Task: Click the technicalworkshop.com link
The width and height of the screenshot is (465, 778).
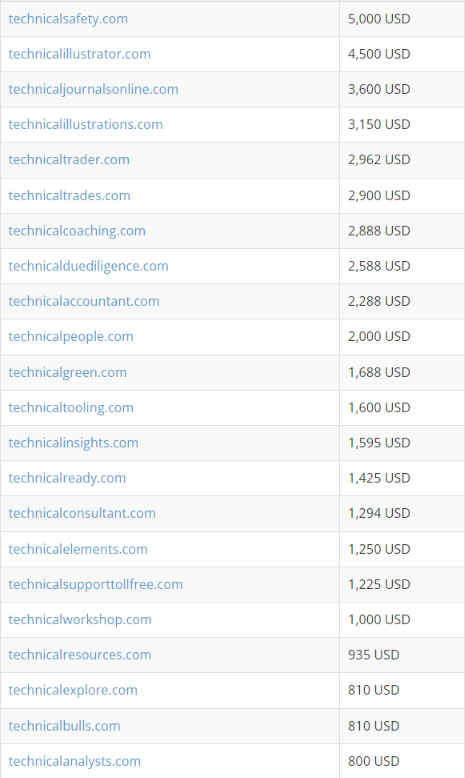Action: tap(80, 620)
